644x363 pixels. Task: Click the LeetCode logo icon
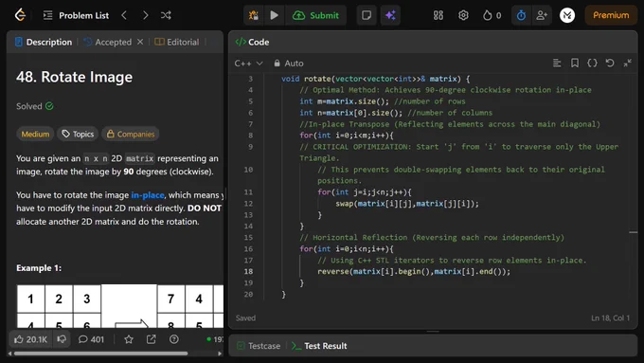[x=20, y=15]
